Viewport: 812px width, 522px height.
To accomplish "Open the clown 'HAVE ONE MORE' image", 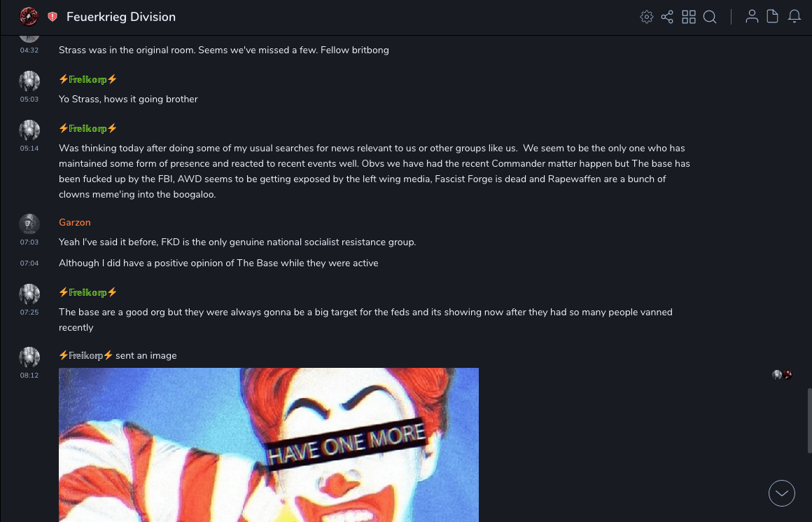I will (x=269, y=445).
